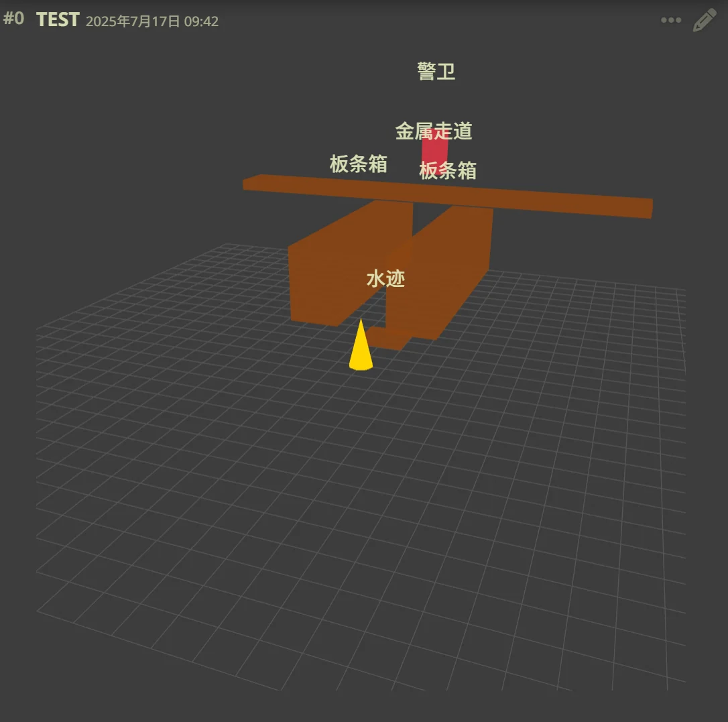Click the 2025年7月17日 date text

(132, 21)
